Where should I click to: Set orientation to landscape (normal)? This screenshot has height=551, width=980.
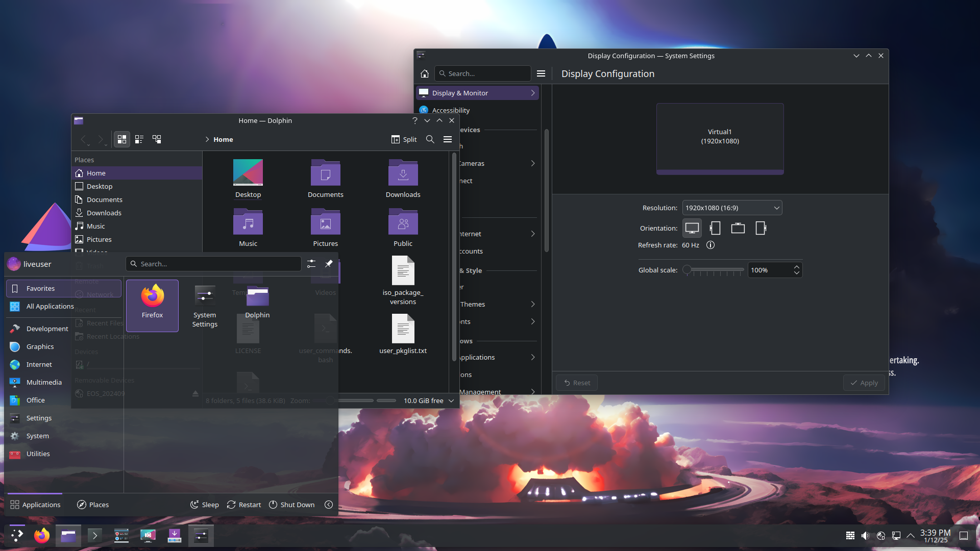coord(692,228)
